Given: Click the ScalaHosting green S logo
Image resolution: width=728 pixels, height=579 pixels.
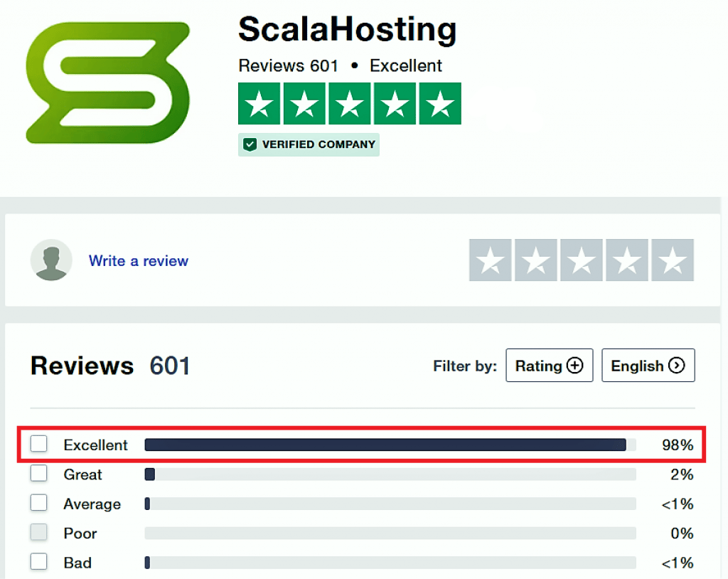Looking at the screenshot, I should point(108,83).
